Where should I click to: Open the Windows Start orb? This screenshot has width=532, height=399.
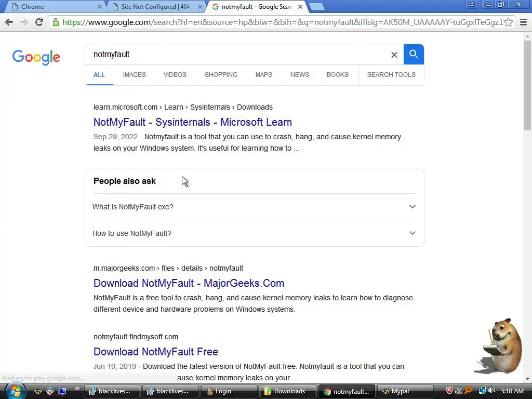pos(15,391)
